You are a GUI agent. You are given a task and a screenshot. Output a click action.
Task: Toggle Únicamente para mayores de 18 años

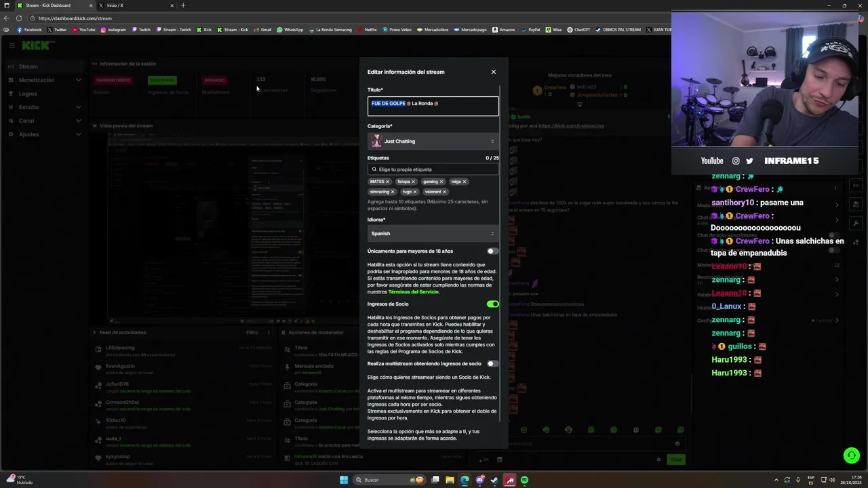click(492, 251)
